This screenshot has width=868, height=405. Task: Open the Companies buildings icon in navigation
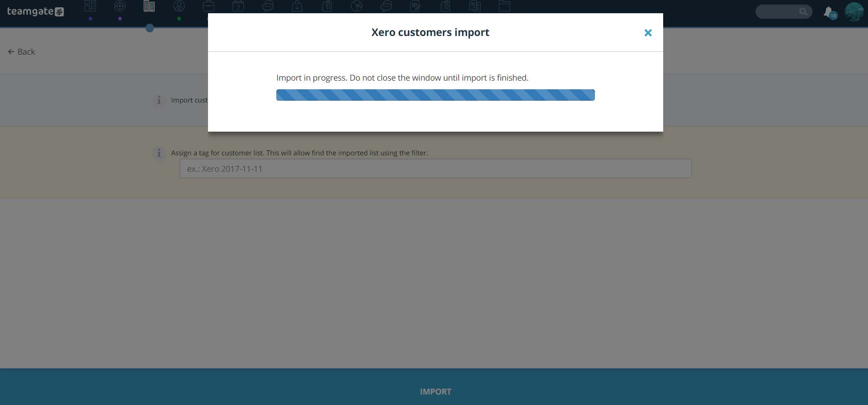click(x=149, y=6)
